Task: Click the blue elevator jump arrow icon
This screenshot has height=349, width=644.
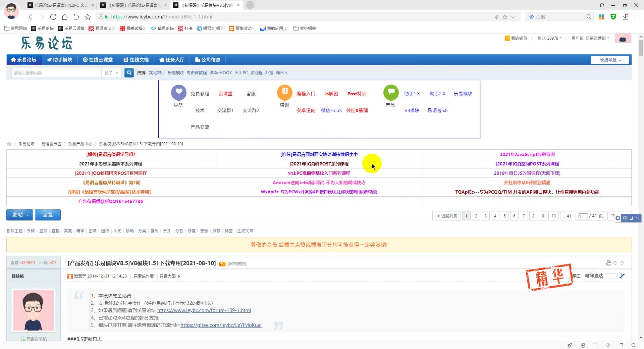Action: (x=623, y=276)
